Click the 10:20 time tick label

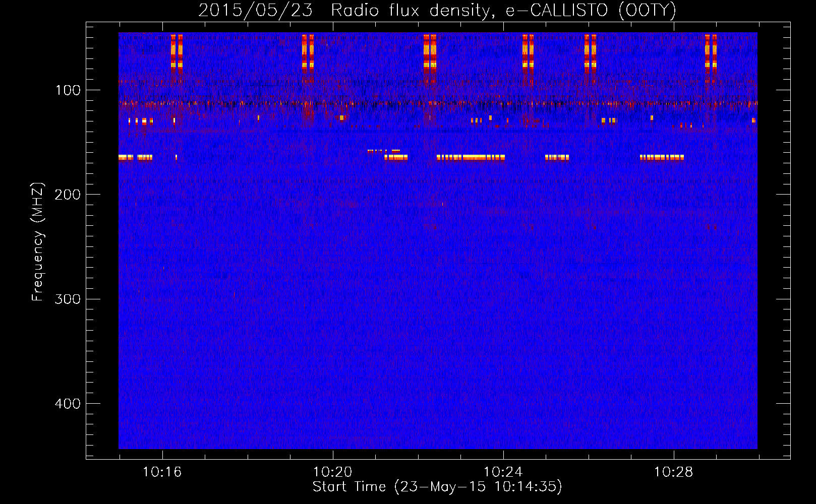[333, 472]
